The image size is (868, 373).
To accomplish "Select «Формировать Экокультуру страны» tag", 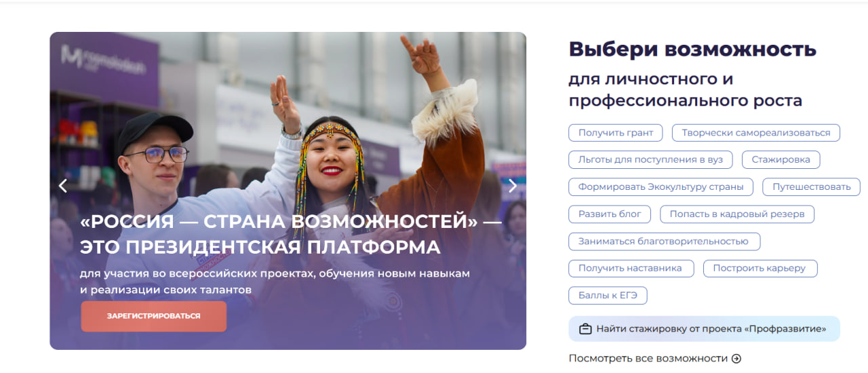I will point(661,187).
